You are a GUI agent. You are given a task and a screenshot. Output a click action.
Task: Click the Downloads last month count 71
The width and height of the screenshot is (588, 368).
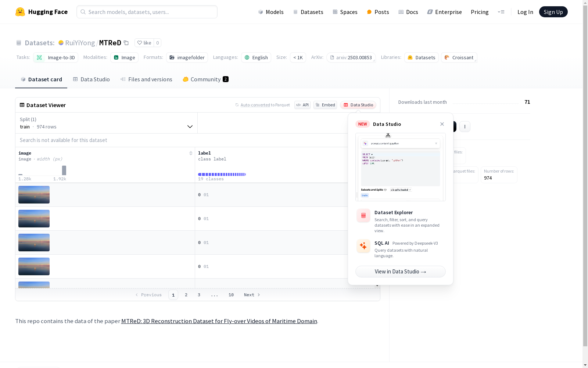point(527,102)
